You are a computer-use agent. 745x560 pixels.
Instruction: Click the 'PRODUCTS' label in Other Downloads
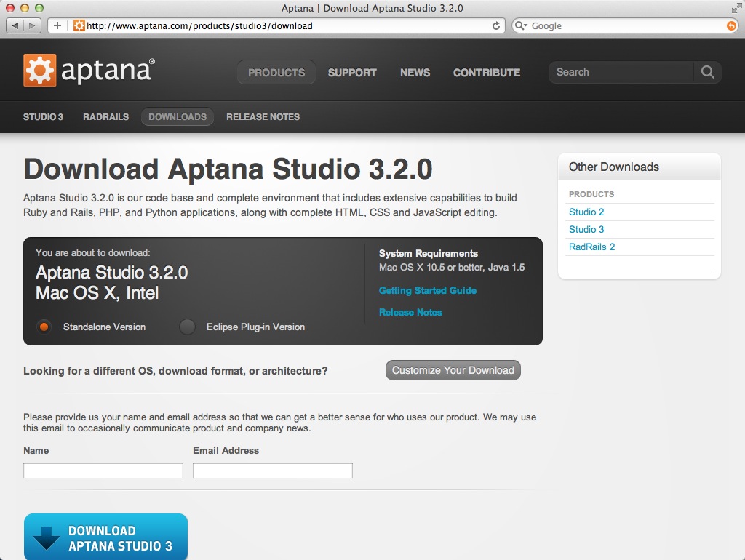(x=591, y=194)
